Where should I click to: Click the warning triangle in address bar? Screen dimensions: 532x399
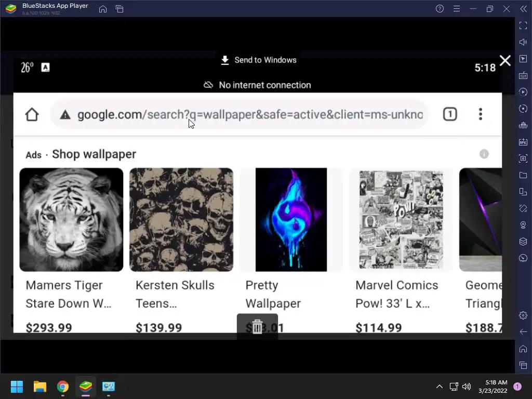65,115
